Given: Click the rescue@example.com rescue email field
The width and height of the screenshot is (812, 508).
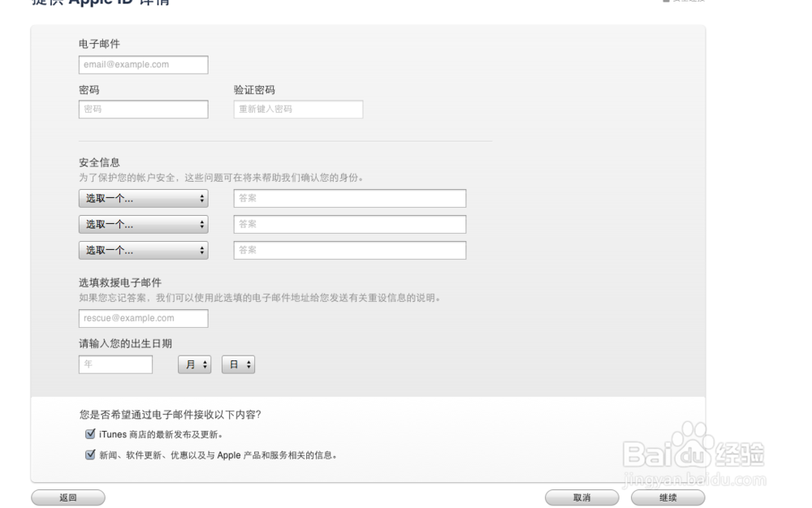Looking at the screenshot, I should (x=144, y=318).
